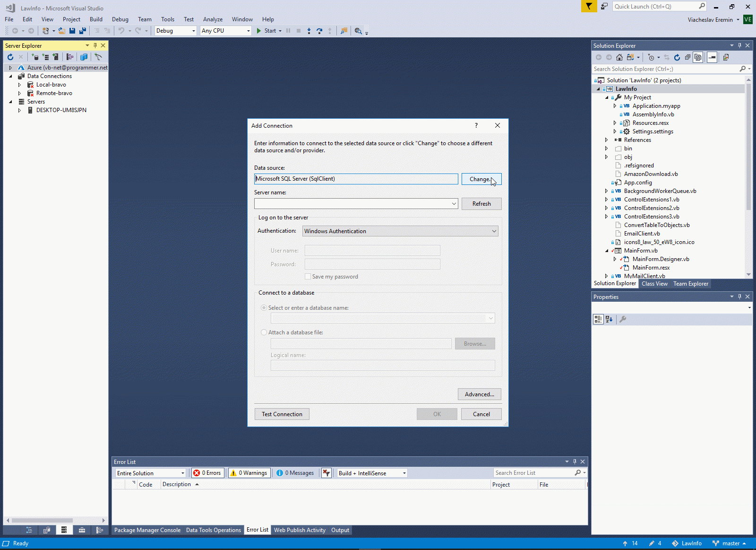Click the New Project toolbar icon
Image resolution: width=756 pixels, height=550 pixels.
[x=45, y=31]
